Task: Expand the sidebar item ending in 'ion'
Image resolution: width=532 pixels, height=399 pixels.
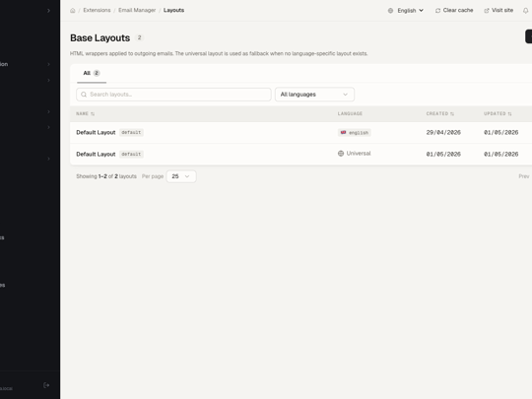Action: pos(26,64)
